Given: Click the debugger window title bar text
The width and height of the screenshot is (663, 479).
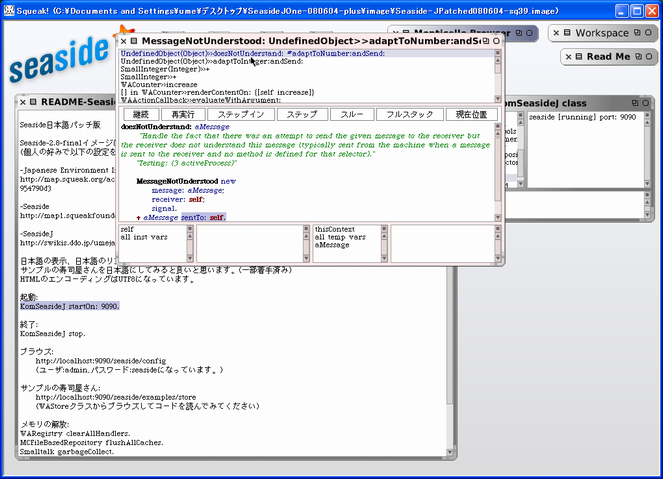Looking at the screenshot, I should (311, 41).
